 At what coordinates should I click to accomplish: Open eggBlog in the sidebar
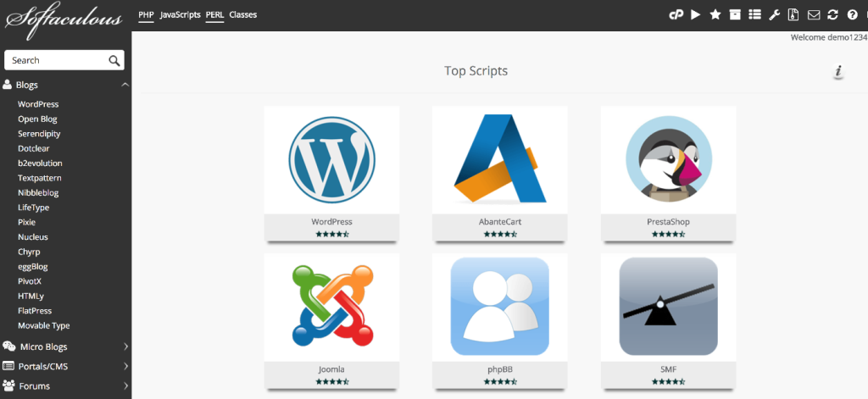(33, 266)
